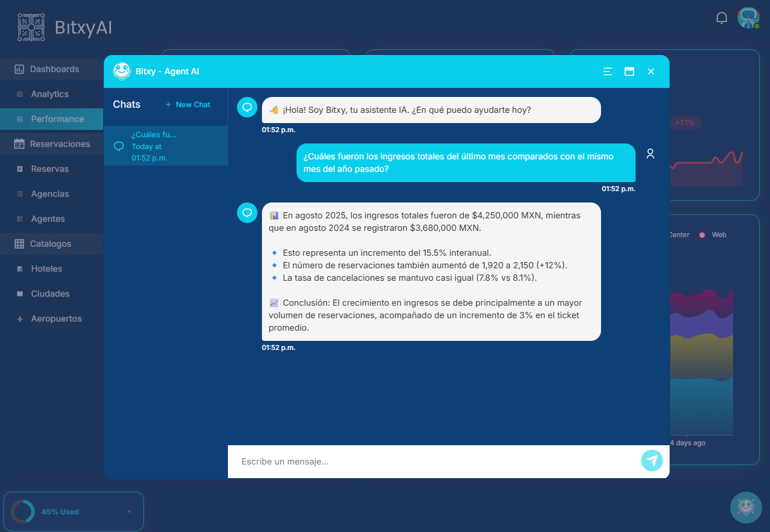Open the Hoteles catalog link
770x532 pixels.
[46, 269]
